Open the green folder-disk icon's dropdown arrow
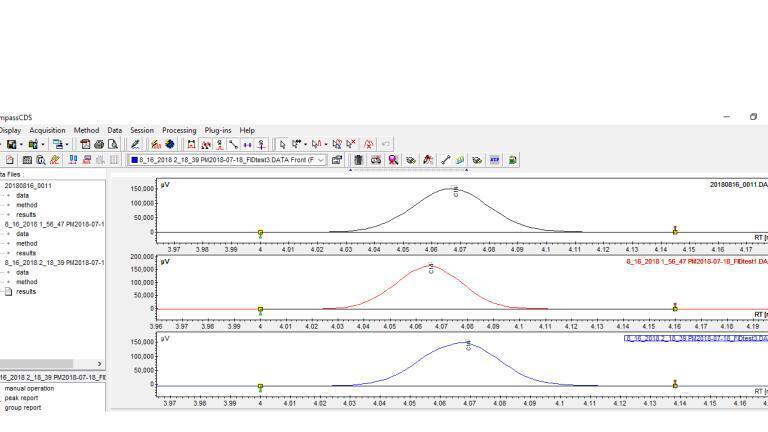Image resolution: width=768 pixels, height=432 pixels. click(43, 144)
